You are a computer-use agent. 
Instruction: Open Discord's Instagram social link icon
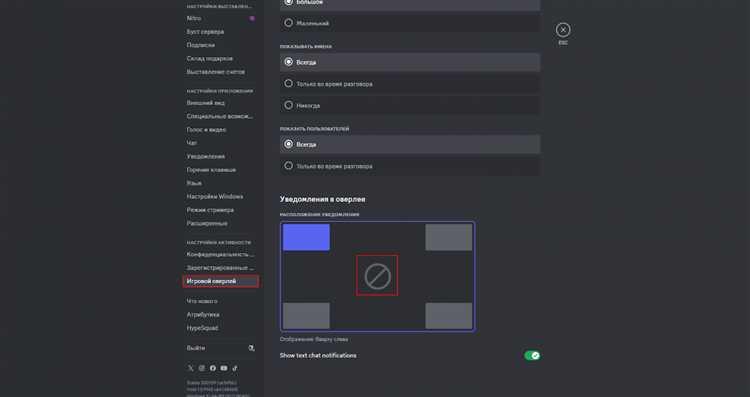point(201,368)
